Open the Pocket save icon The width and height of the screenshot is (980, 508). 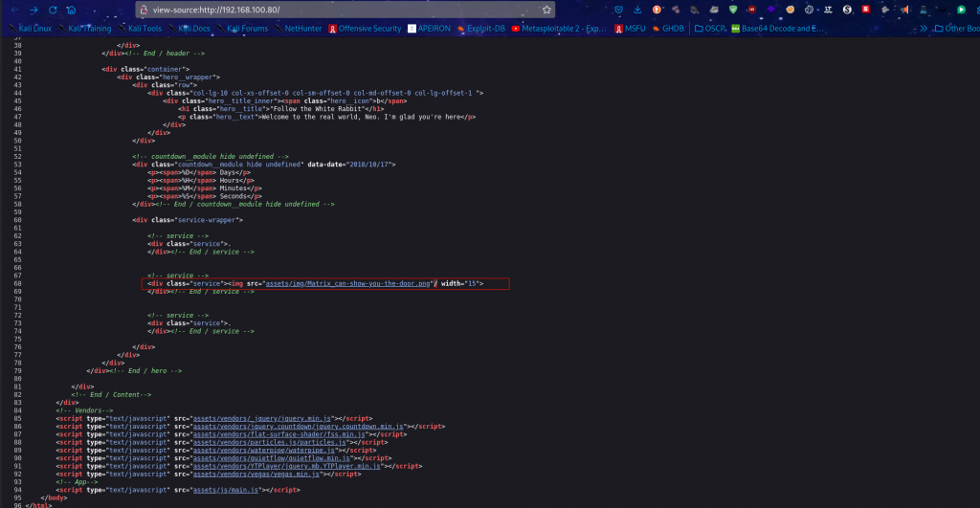[x=619, y=10]
